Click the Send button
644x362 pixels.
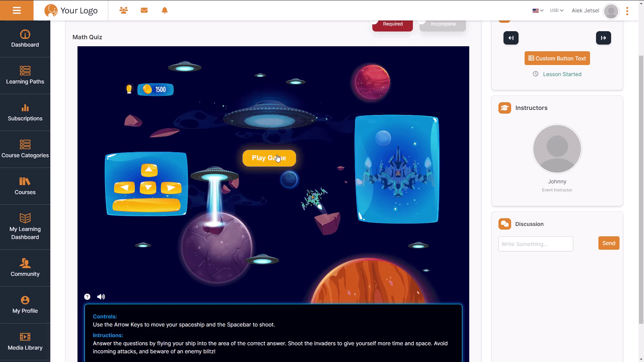coord(609,243)
